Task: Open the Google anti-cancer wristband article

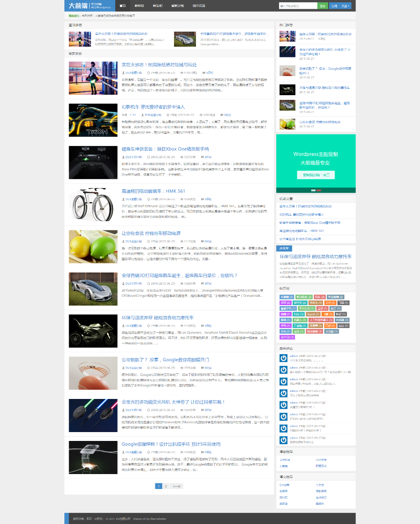Action: tap(171, 444)
